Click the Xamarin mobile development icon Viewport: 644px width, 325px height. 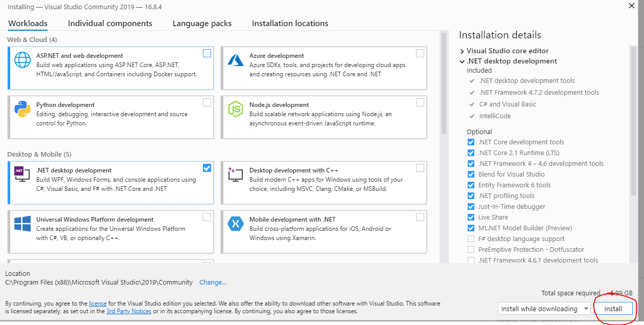236,224
